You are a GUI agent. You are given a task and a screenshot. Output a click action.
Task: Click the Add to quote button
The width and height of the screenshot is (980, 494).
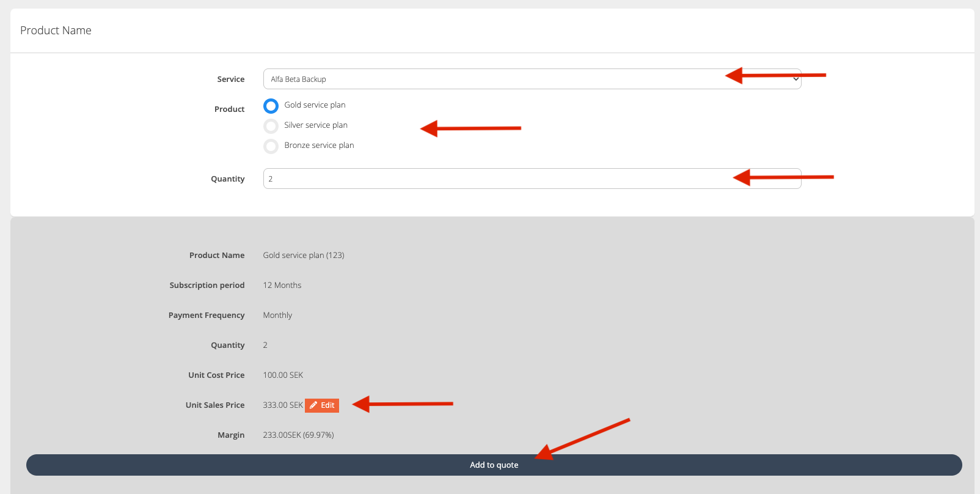(494, 465)
